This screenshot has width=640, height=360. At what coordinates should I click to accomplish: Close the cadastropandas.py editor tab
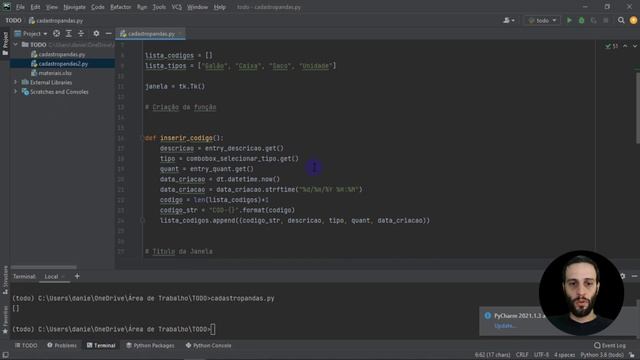[x=180, y=34]
